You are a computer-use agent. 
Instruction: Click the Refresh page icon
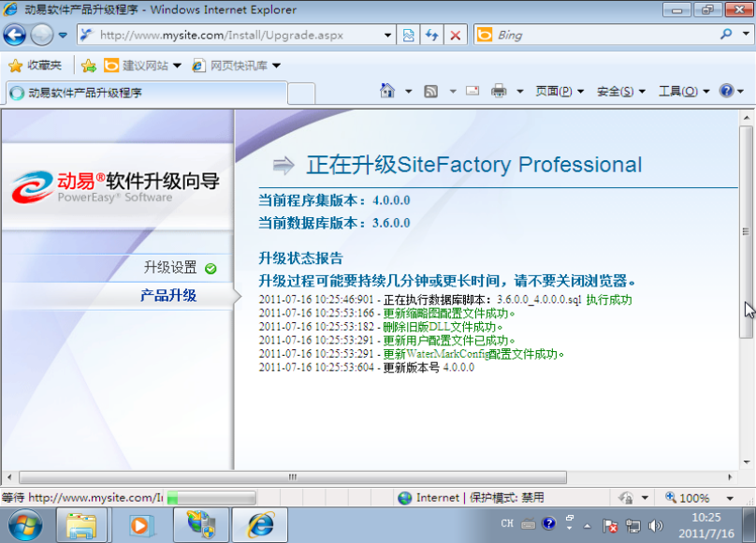tap(432, 36)
